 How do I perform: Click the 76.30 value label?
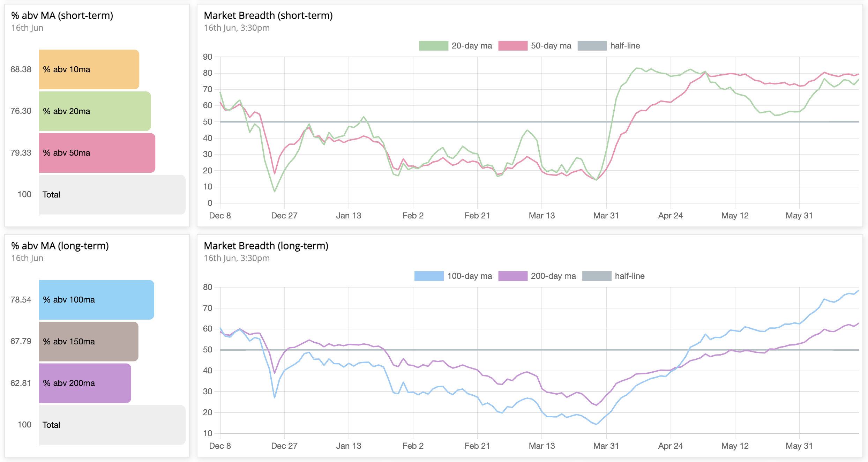tap(21, 111)
